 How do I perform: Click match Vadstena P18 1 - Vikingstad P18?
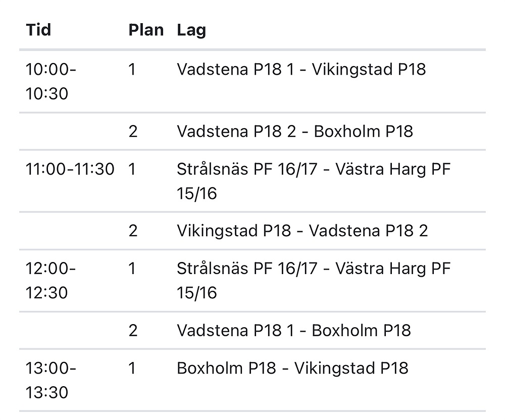301,69
